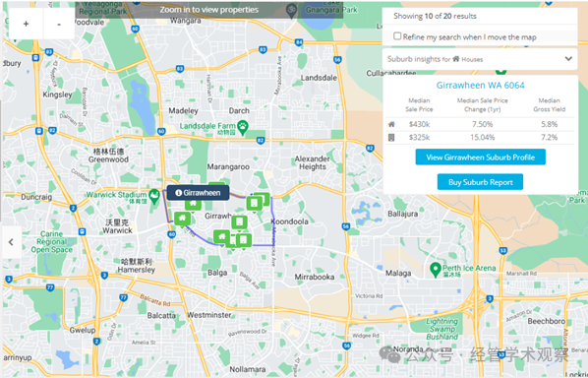Zoom out with the minus button
588x378 pixels.
tap(59, 24)
